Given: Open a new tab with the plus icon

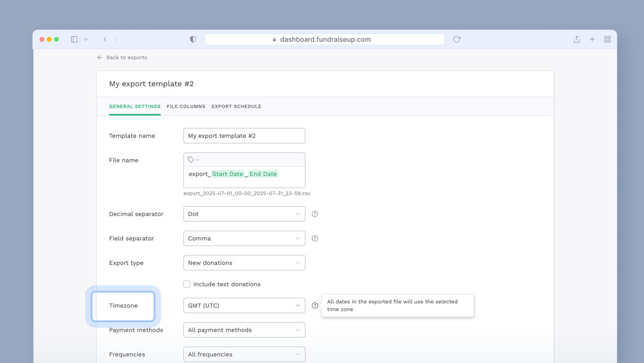Looking at the screenshot, I should point(592,40).
